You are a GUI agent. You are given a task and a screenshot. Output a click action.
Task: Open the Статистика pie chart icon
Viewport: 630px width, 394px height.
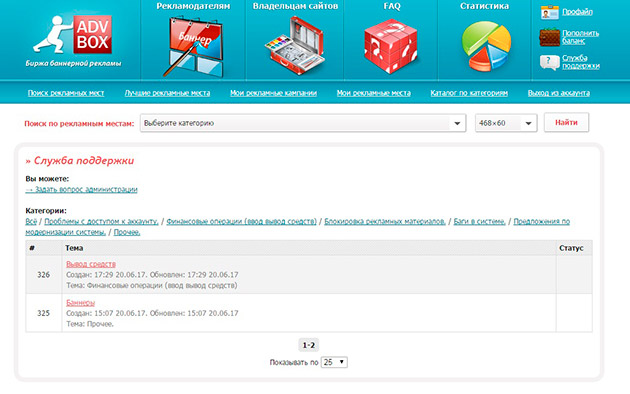[486, 46]
